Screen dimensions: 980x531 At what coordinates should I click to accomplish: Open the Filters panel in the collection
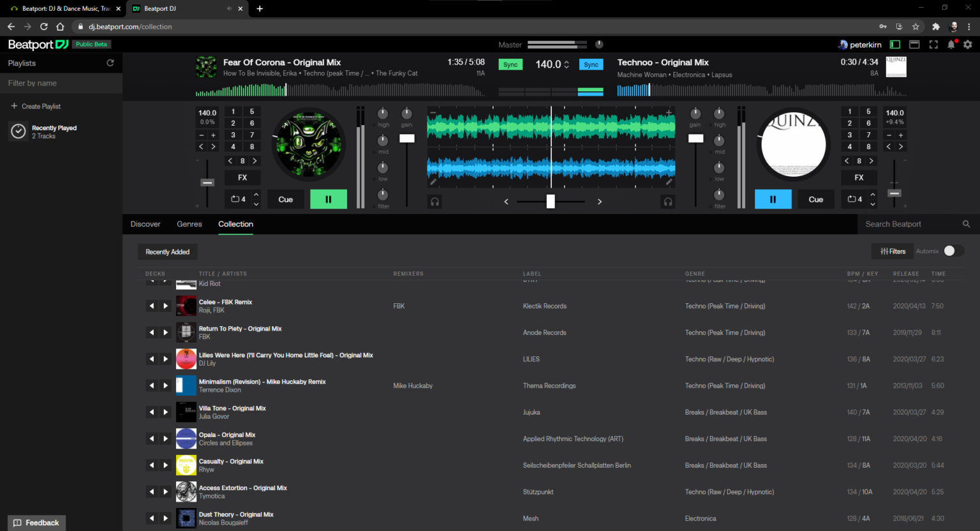[x=892, y=251]
